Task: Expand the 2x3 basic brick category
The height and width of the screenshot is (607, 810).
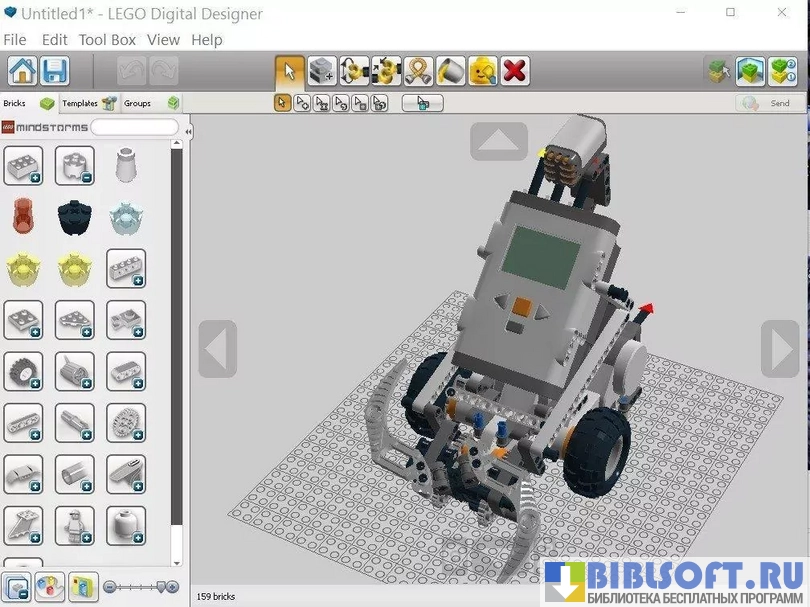Action: pos(23,166)
